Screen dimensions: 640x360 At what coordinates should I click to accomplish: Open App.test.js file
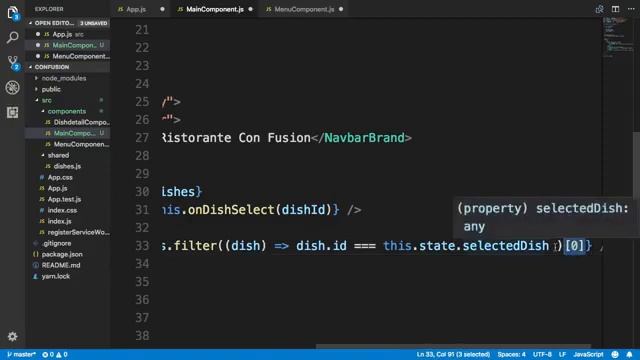[64, 199]
